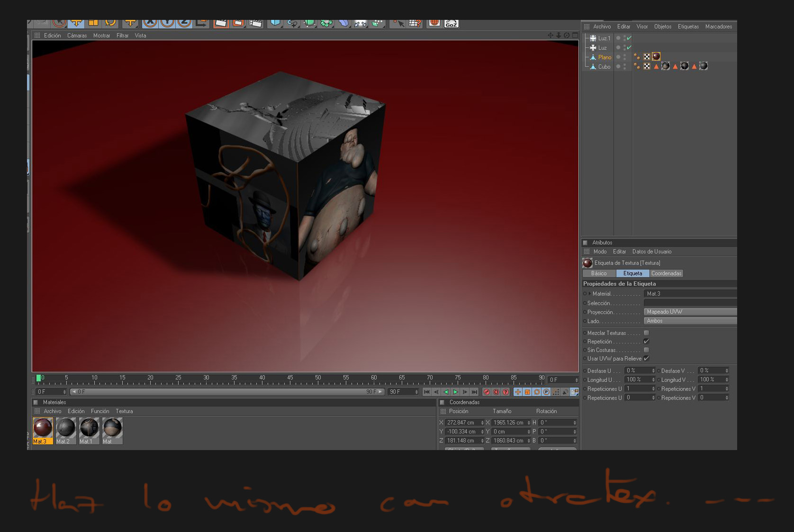794x532 pixels.
Task: Open keyframe selection help question-mark icon
Action: tap(505, 392)
